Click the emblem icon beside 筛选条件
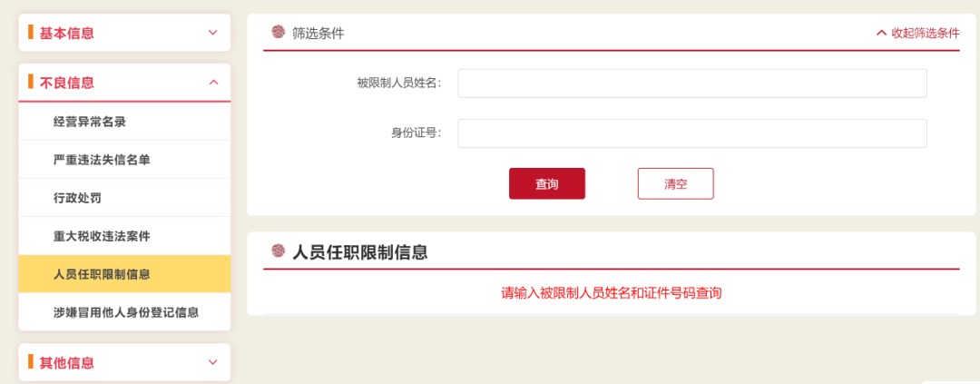 [279, 32]
